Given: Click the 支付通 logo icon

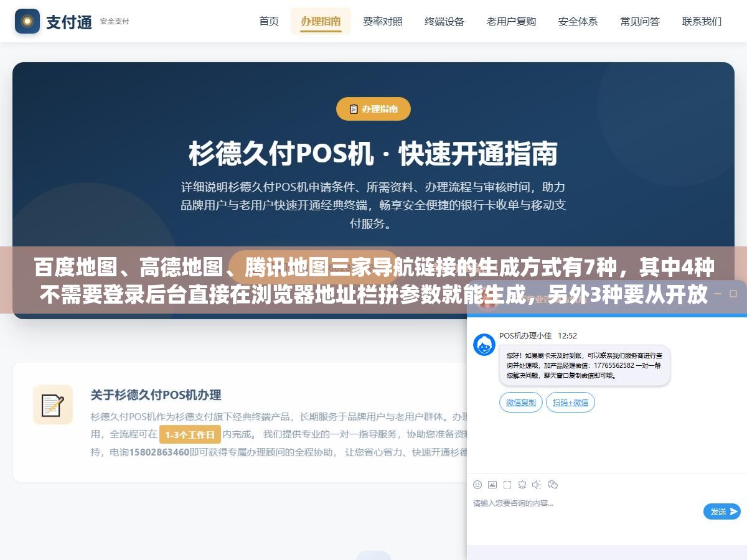Looking at the screenshot, I should coord(27,21).
